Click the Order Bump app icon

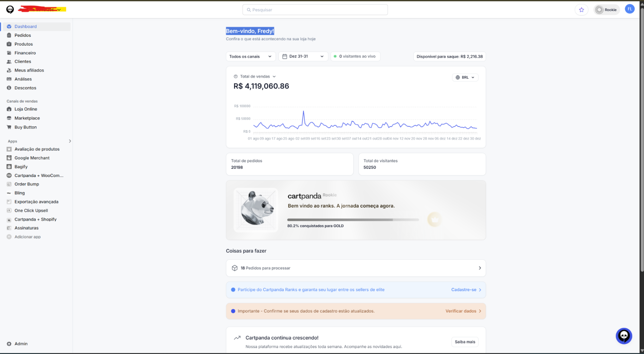[x=9, y=184]
